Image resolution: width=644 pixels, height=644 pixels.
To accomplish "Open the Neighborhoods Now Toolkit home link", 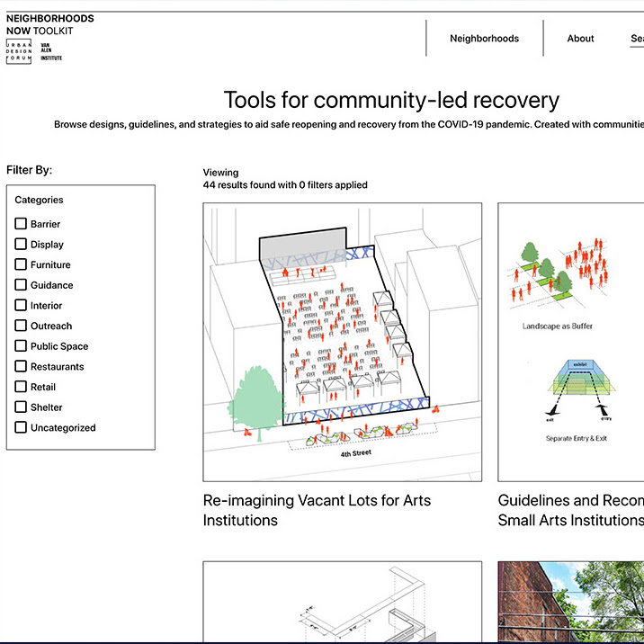I will 49,24.
